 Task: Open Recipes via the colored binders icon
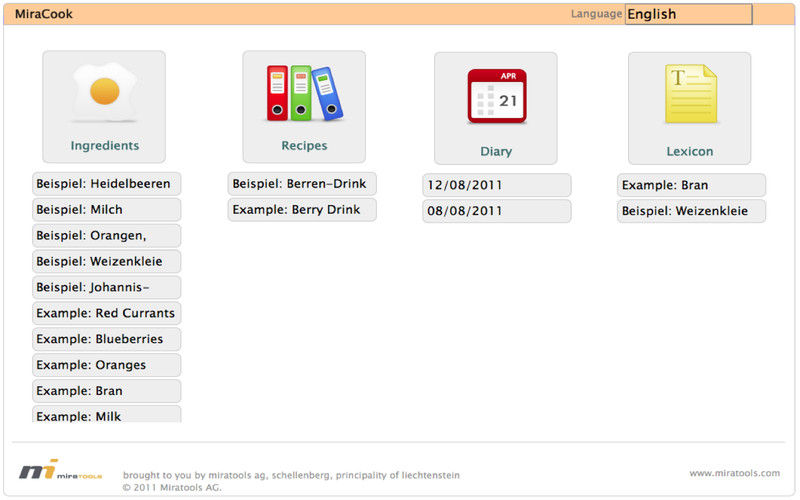click(305, 93)
